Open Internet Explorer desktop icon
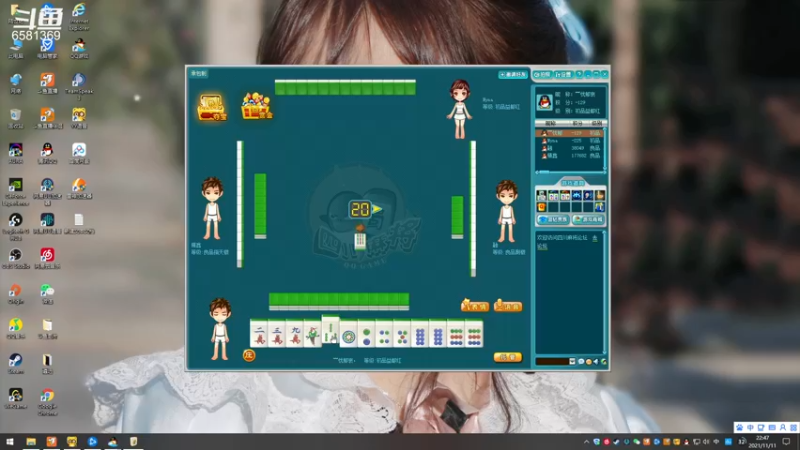 79,15
